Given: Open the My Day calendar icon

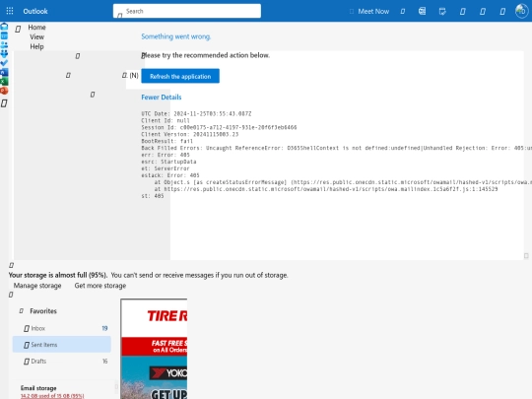Looking at the screenshot, I should (442, 12).
